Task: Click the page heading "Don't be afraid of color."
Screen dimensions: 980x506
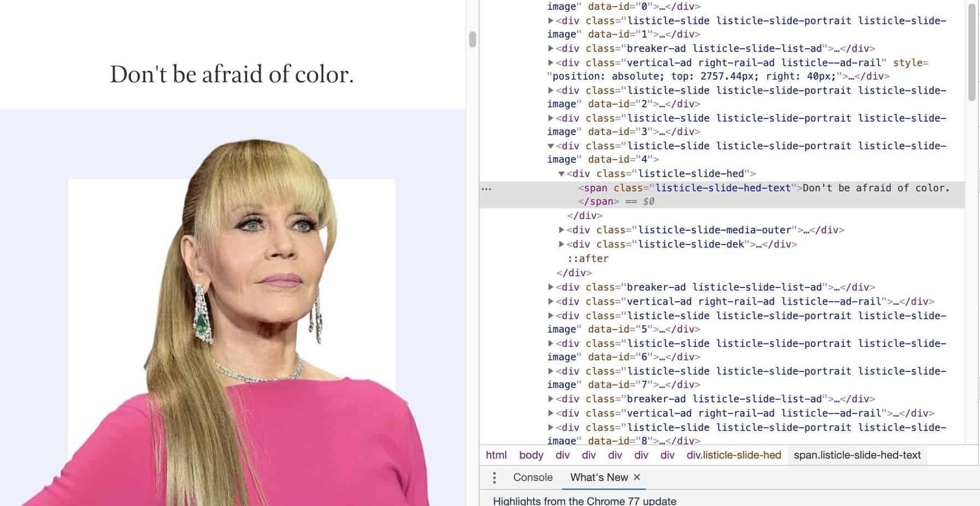Action: [232, 74]
